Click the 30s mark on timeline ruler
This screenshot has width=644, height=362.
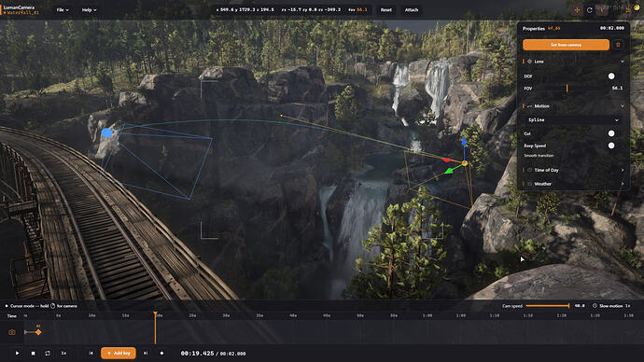(226, 315)
